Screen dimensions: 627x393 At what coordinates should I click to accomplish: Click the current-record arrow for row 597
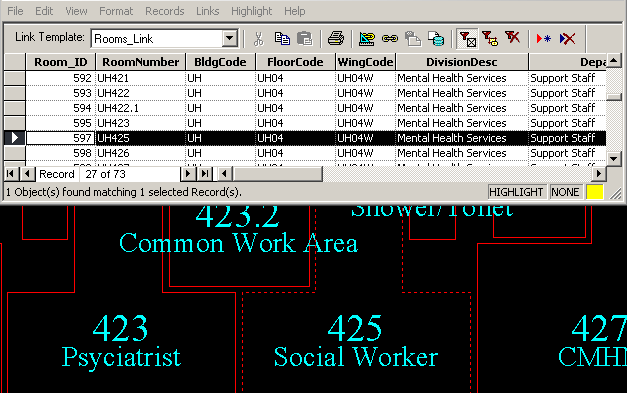[x=15, y=138]
